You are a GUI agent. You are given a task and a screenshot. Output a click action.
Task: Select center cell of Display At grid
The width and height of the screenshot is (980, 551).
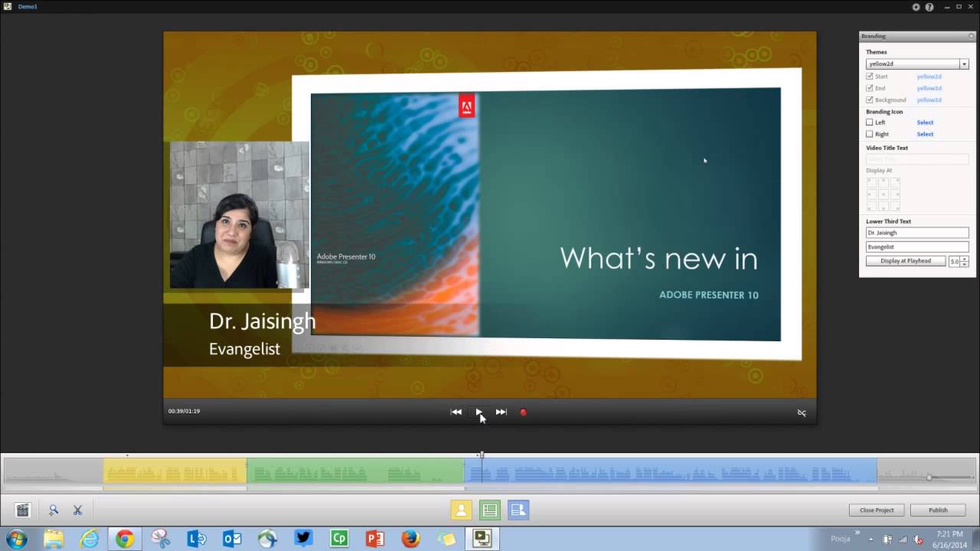(x=884, y=194)
